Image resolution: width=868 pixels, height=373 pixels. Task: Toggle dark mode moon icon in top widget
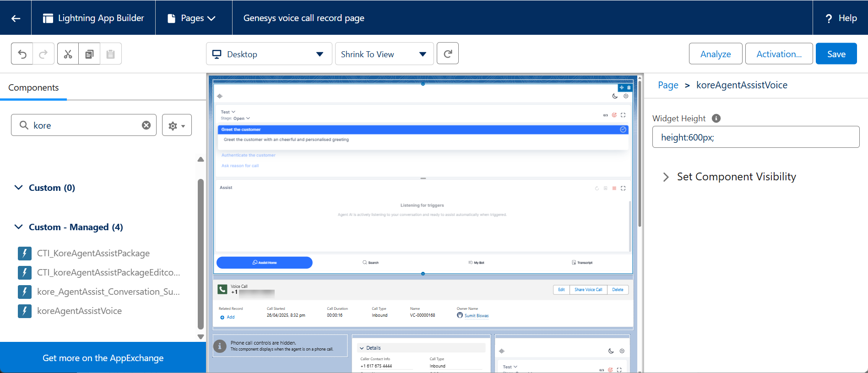coord(615,96)
